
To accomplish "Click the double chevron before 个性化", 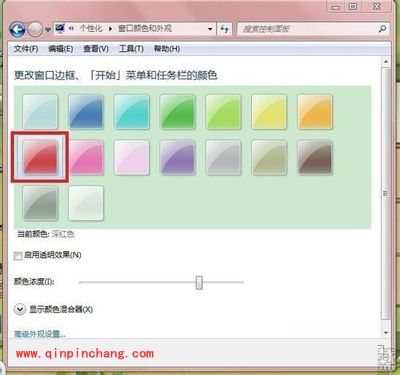I will pyautogui.click(x=71, y=29).
